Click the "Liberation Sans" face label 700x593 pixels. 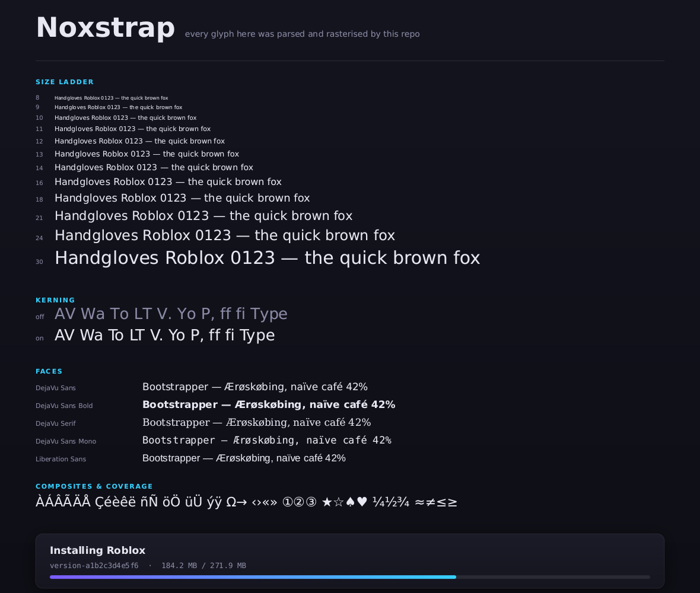[61, 460]
